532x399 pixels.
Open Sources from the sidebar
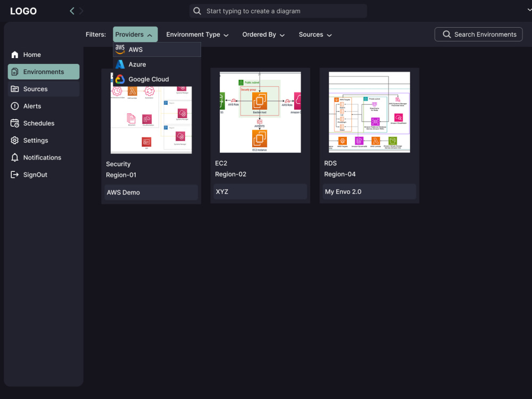click(44, 89)
